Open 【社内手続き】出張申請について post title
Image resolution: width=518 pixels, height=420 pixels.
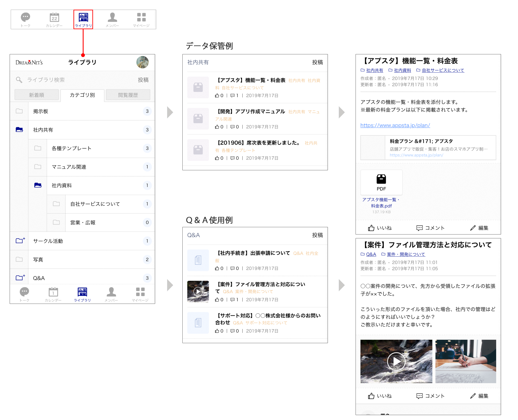coord(252,253)
